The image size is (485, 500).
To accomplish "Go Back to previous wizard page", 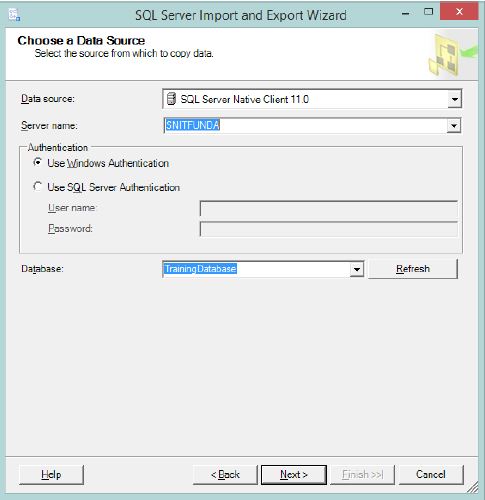I will 225,474.
